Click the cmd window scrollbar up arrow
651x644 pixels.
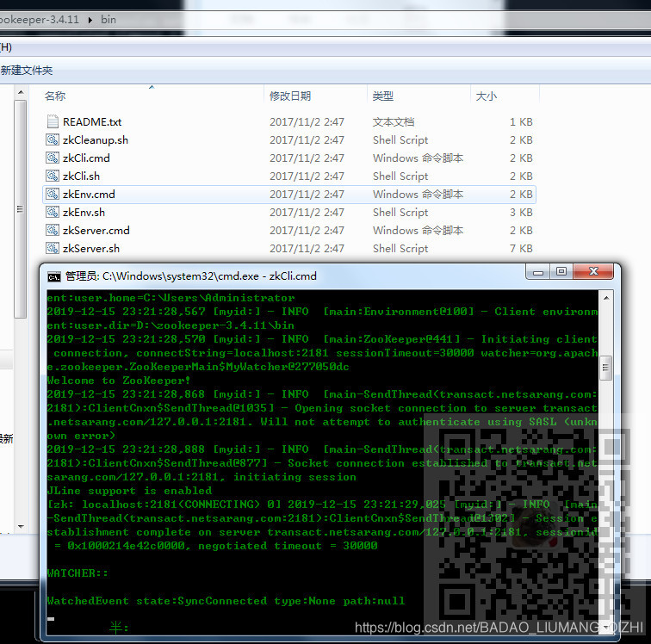(x=606, y=298)
